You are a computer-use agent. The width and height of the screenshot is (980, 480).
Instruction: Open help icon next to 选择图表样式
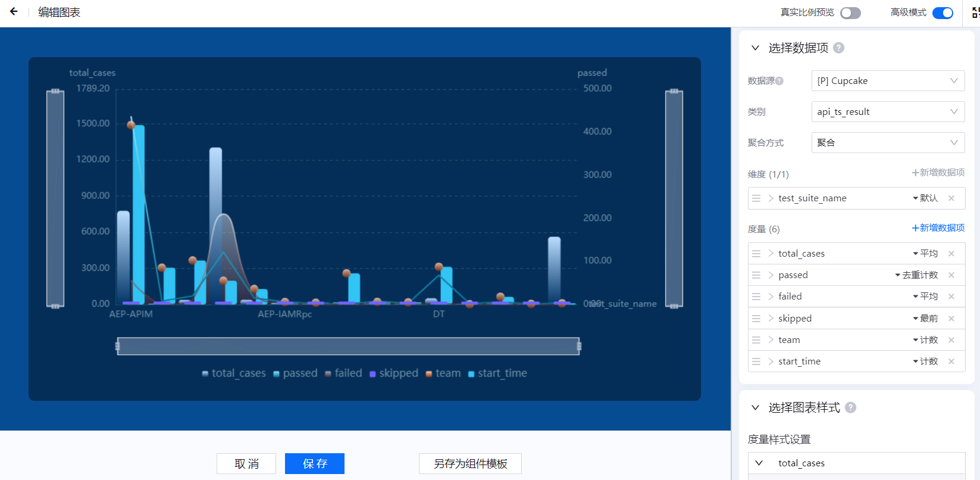tap(851, 407)
